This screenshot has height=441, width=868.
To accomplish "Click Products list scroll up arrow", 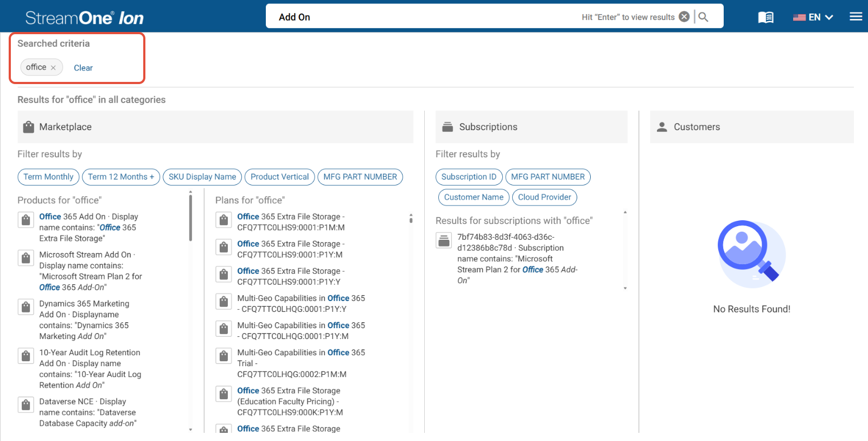I will tap(190, 192).
